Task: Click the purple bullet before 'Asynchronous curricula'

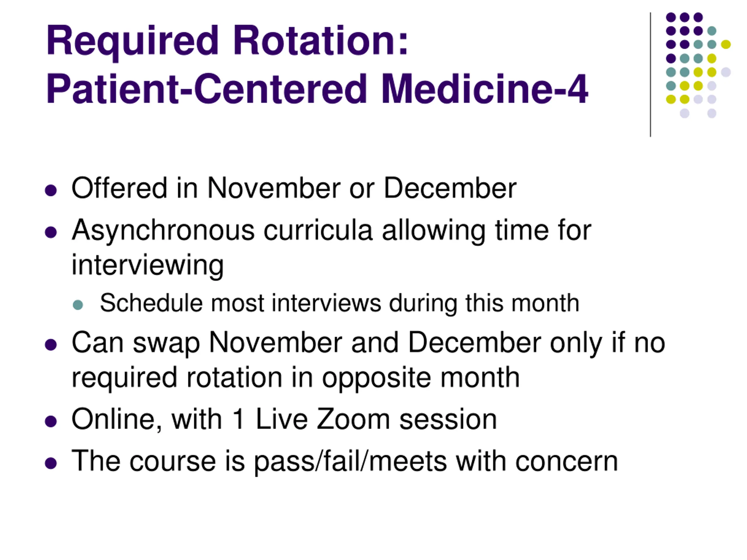Action: 51,232
